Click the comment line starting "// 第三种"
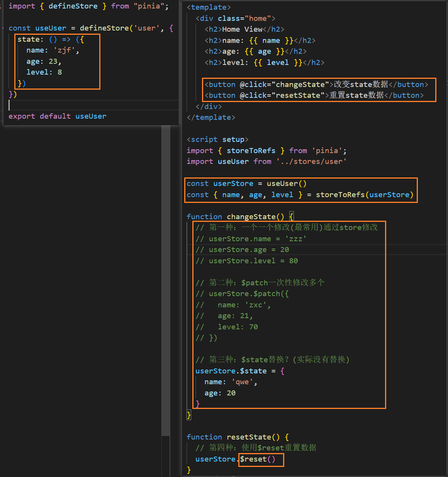The image size is (448, 477). pyautogui.click(x=273, y=360)
